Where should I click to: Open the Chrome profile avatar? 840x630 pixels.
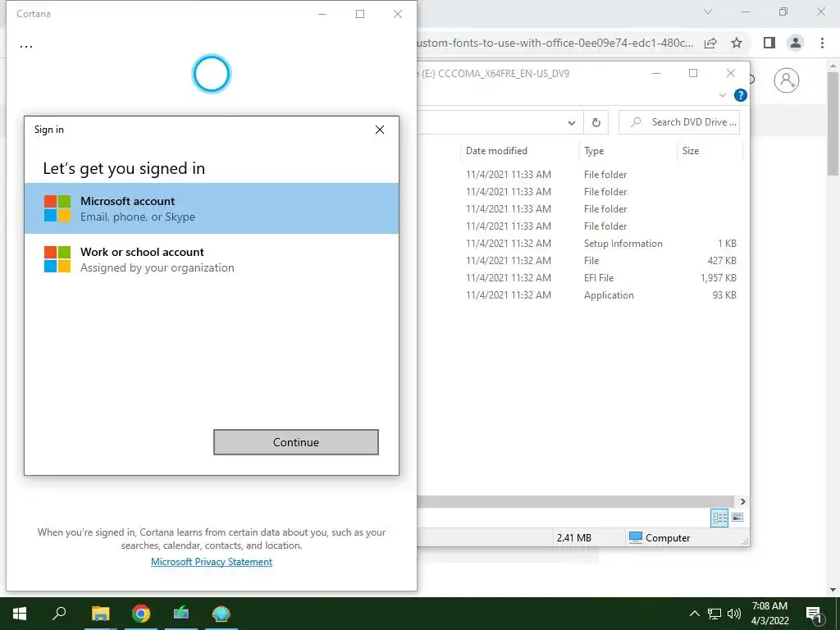click(x=796, y=43)
